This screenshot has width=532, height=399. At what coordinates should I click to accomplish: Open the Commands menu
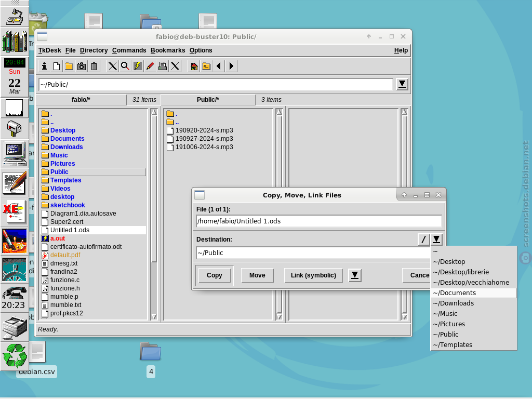tap(129, 50)
